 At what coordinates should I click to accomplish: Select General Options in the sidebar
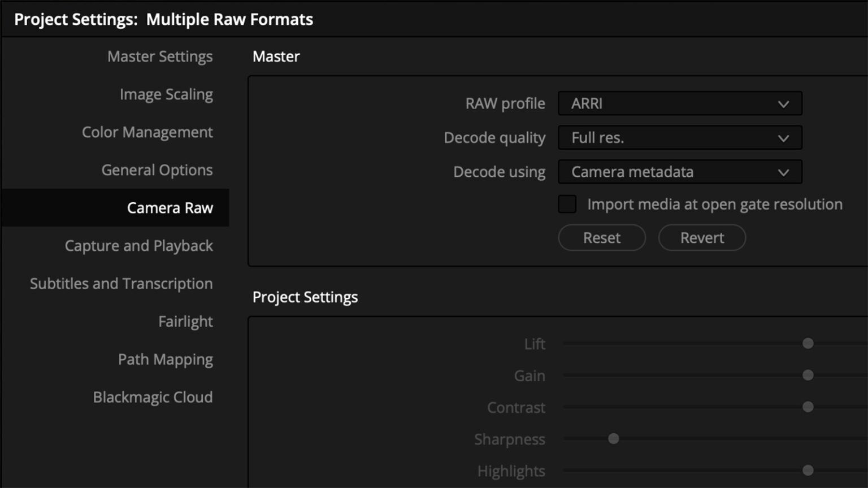tap(157, 170)
